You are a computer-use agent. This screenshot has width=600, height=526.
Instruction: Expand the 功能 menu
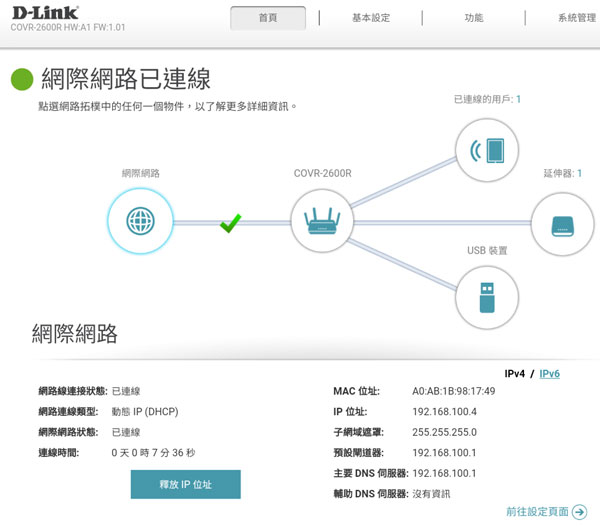[x=474, y=18]
